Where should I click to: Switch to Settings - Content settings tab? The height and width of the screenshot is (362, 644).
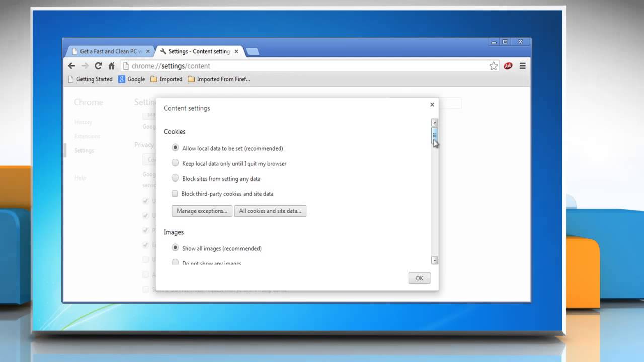[199, 51]
